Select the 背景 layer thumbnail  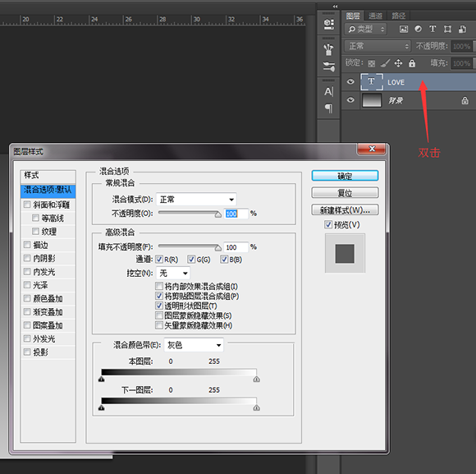tap(372, 100)
